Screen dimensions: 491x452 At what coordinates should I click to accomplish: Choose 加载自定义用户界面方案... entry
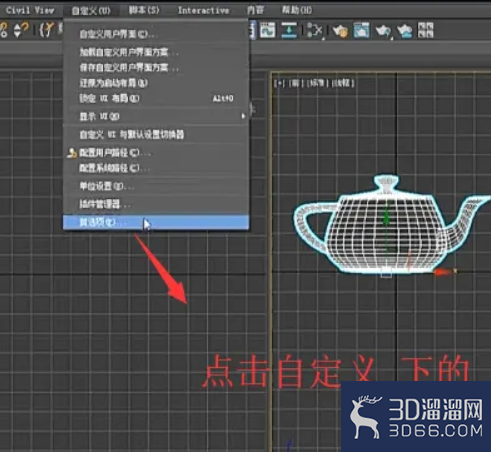click(156, 52)
